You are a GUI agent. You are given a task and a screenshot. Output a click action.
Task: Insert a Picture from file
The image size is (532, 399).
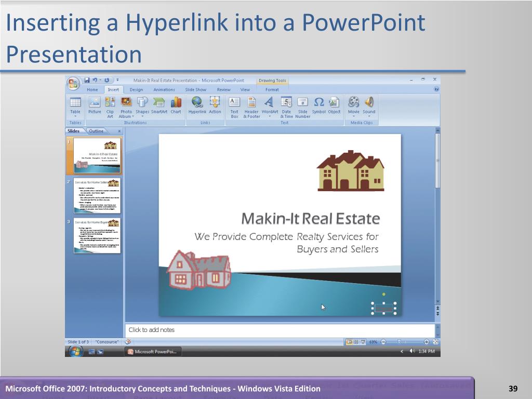tap(95, 105)
